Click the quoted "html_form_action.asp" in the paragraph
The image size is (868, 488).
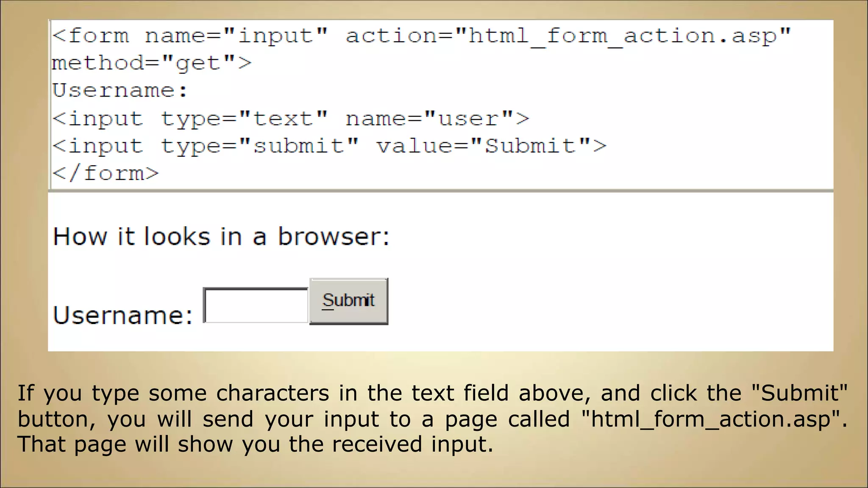pyautogui.click(x=711, y=419)
